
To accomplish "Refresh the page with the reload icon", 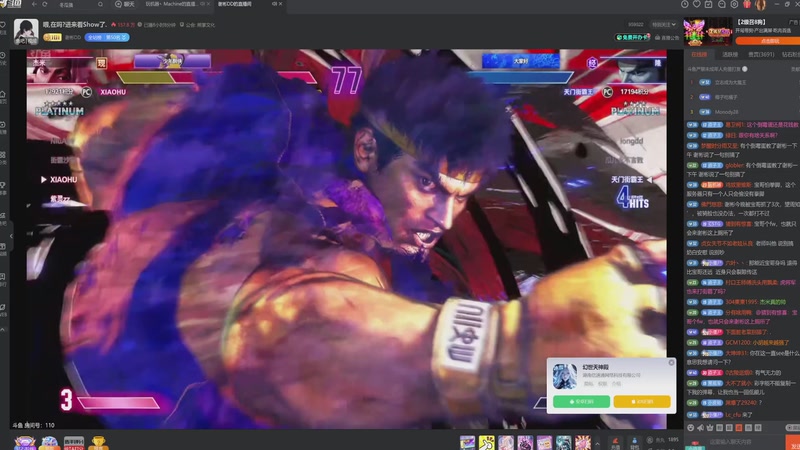I will click(45, 4).
